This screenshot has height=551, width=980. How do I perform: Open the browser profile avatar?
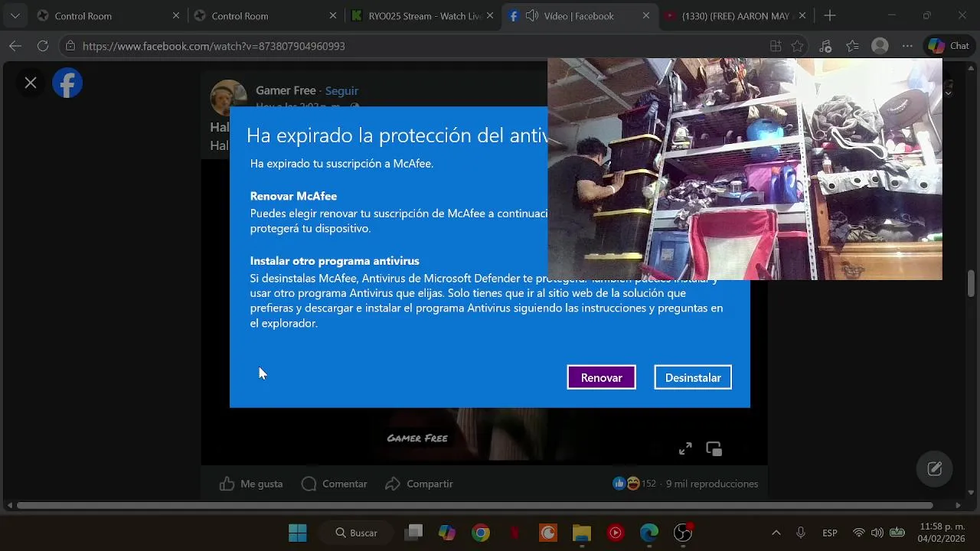pyautogui.click(x=880, y=46)
